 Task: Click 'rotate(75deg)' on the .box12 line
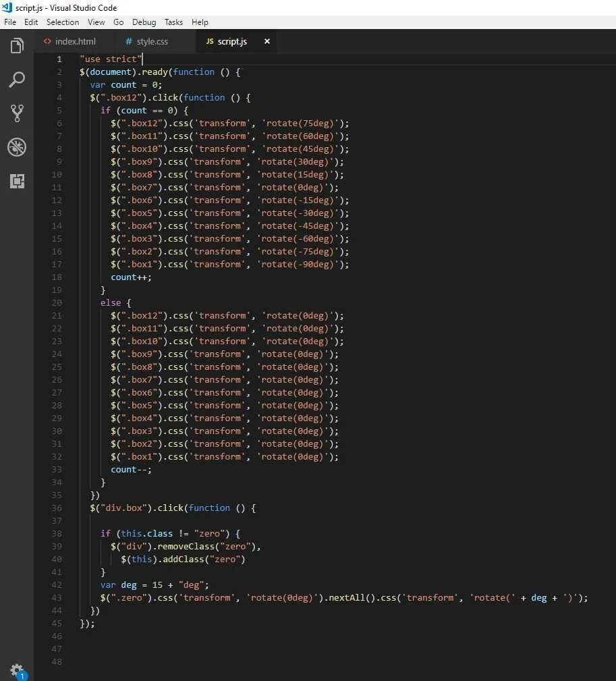(300, 124)
